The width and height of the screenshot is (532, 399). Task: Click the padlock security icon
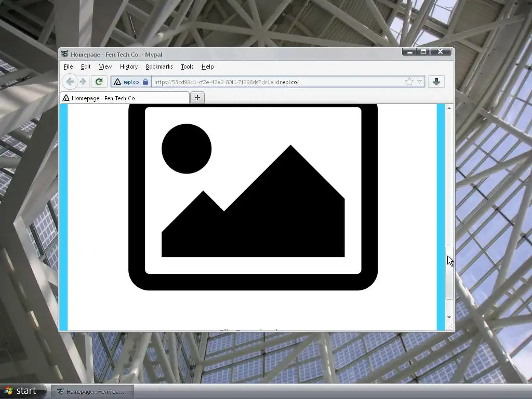click(145, 82)
